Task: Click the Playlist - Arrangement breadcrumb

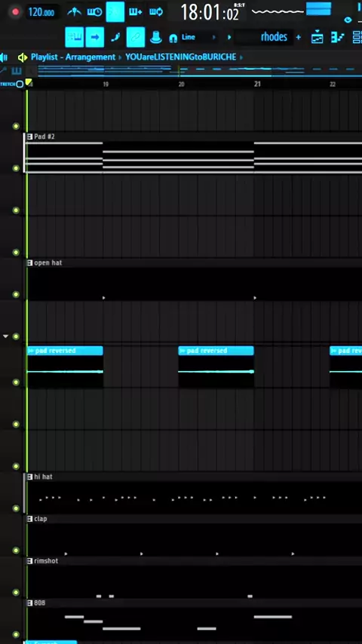Action: click(73, 57)
